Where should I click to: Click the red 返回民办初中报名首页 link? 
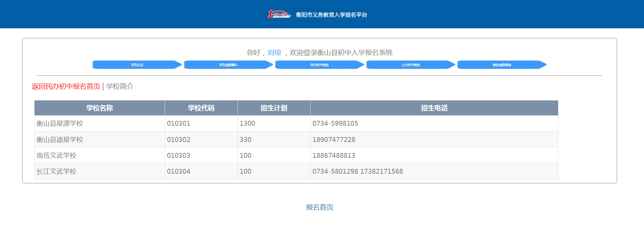66,86
